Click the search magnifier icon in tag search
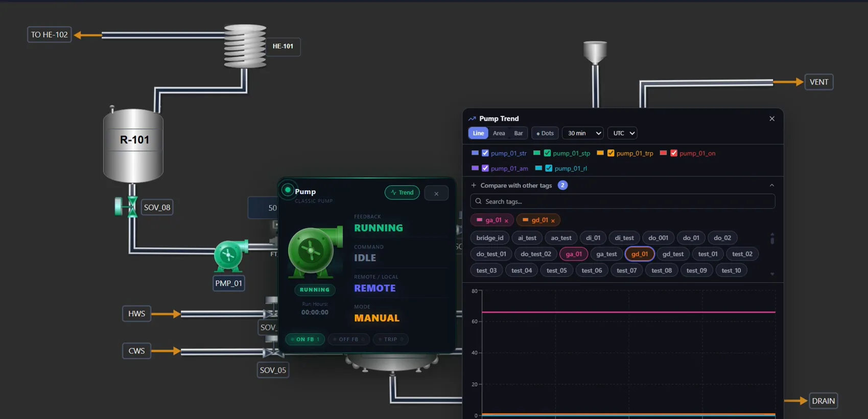 (x=479, y=202)
